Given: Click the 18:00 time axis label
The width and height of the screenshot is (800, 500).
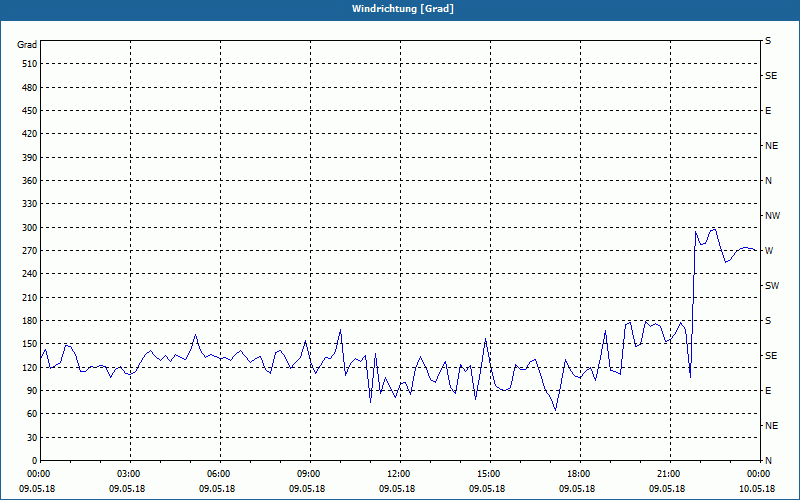Looking at the screenshot, I should (580, 474).
